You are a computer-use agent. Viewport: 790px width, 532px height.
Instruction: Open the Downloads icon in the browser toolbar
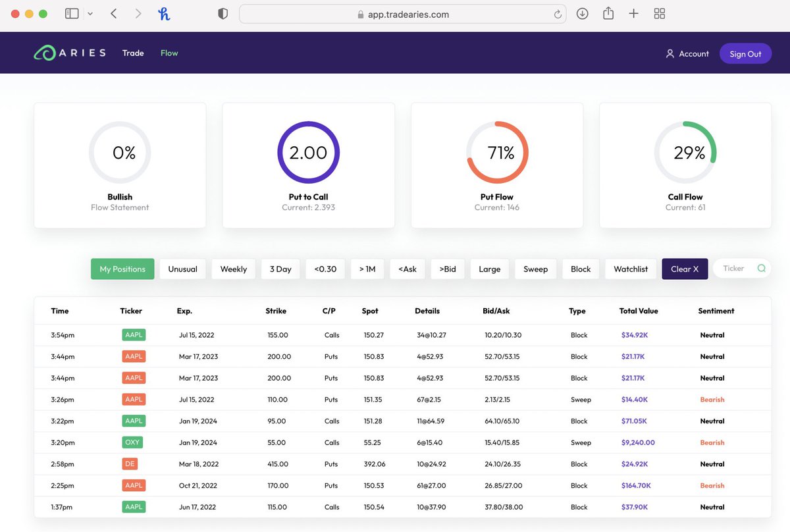[582, 13]
